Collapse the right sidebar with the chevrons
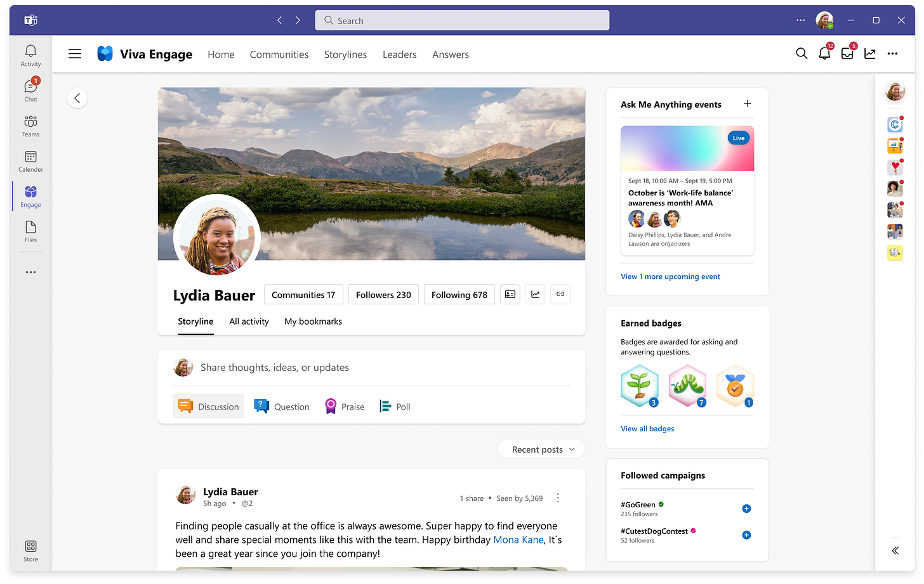This screenshot has width=924, height=584. (x=895, y=550)
